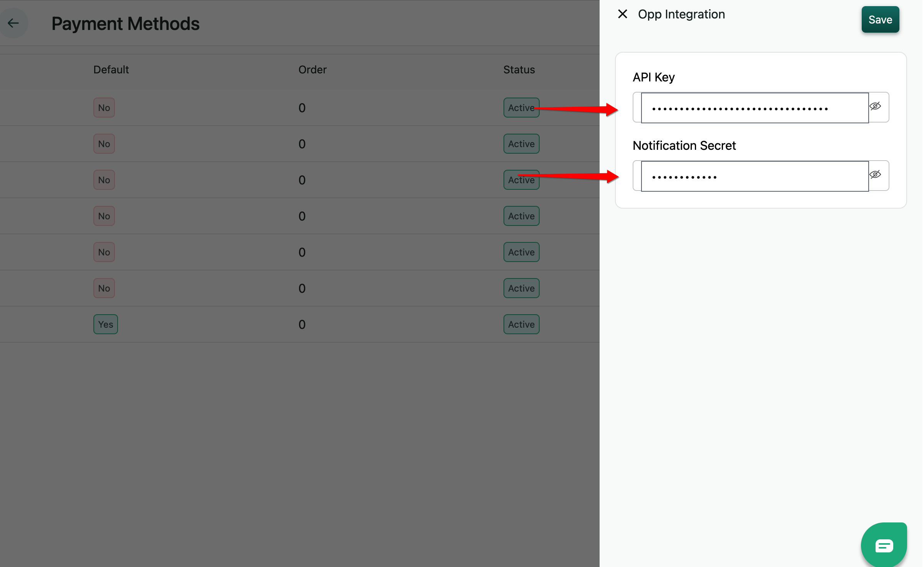Sort by the Status column header
924x567 pixels.
point(519,70)
